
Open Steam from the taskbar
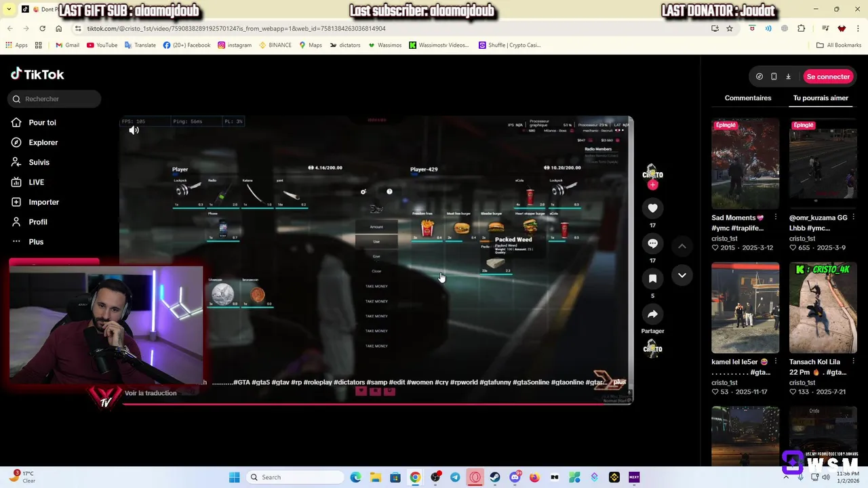pos(495,477)
